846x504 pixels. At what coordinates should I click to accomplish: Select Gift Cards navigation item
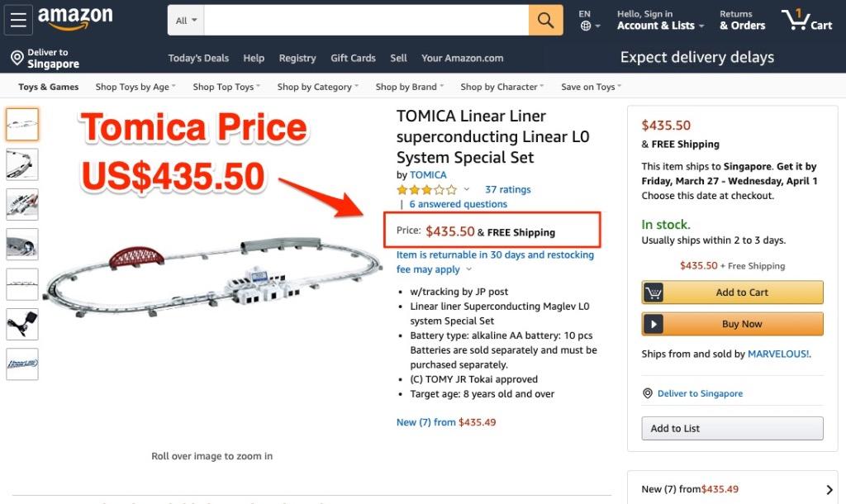(x=353, y=58)
